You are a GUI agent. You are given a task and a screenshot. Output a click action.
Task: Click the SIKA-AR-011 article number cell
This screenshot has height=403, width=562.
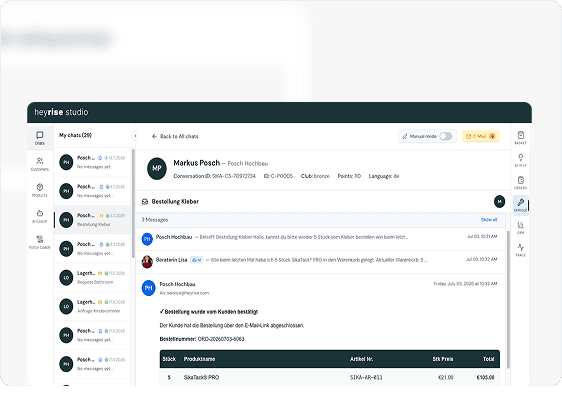(366, 378)
